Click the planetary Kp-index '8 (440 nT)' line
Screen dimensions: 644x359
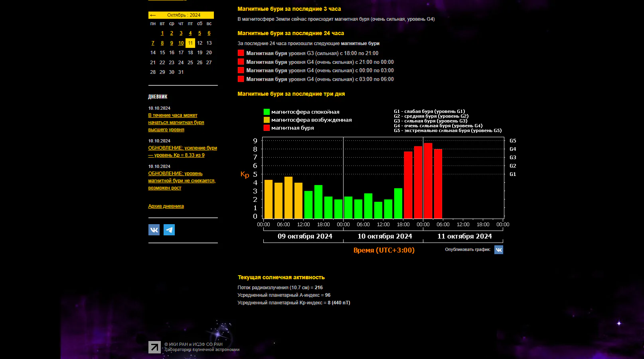click(294, 303)
